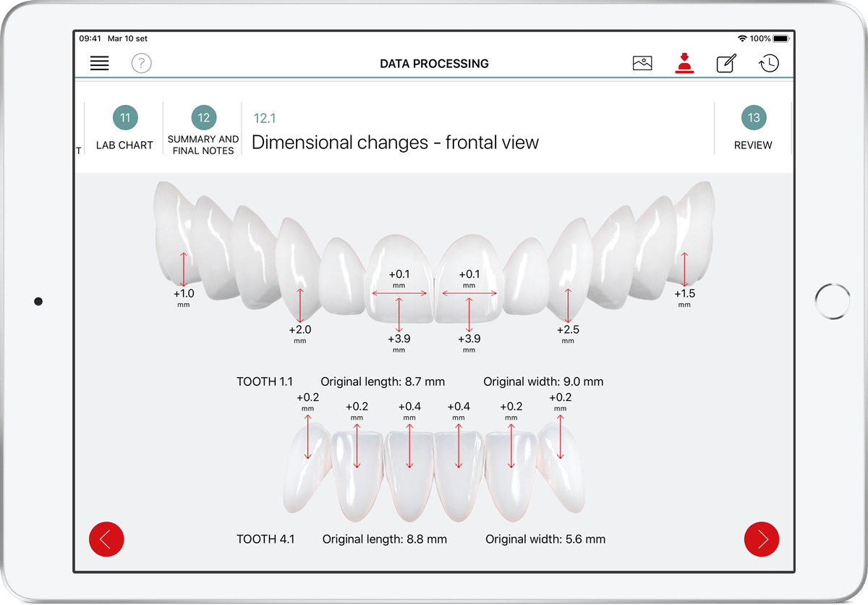Tap the battery indicator in status bar
Viewport: 868px width, 605px height.
[780, 38]
